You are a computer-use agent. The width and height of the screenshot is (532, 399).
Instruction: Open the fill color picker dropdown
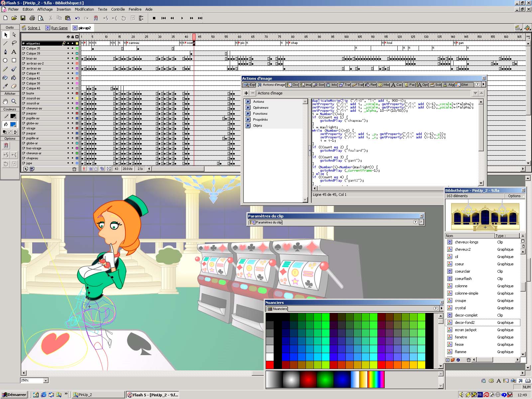coord(13,124)
